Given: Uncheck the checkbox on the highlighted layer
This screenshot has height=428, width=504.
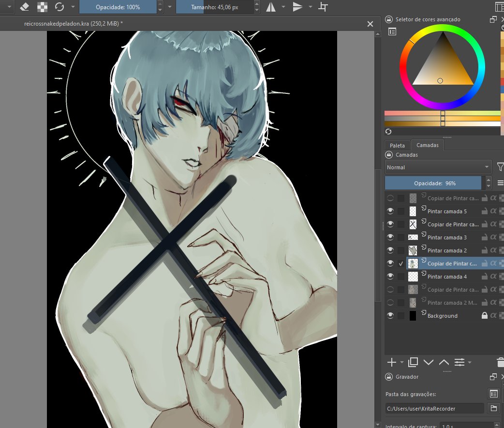Looking at the screenshot, I should (x=401, y=264).
